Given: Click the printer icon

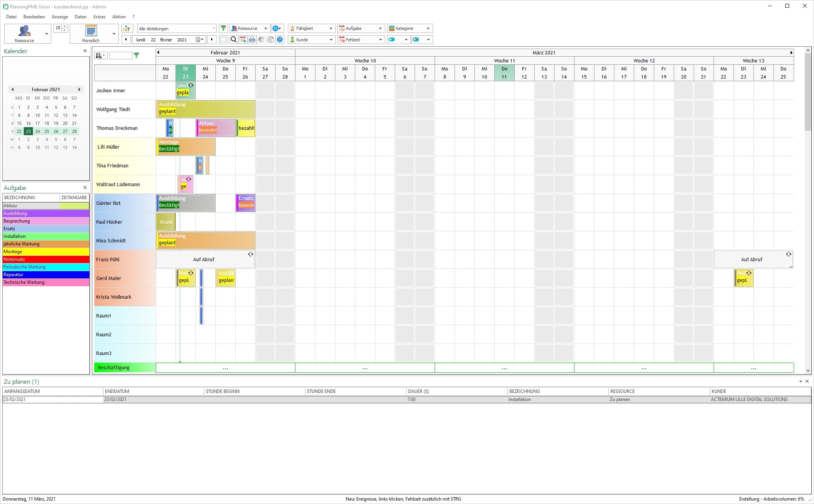Looking at the screenshot, I should 252,39.
